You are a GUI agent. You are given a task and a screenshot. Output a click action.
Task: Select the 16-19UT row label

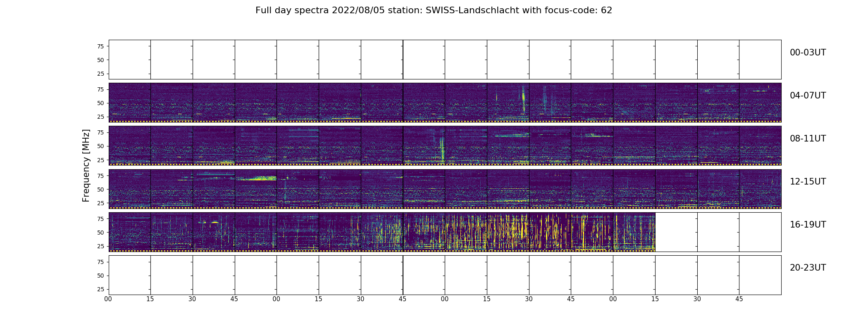808,225
